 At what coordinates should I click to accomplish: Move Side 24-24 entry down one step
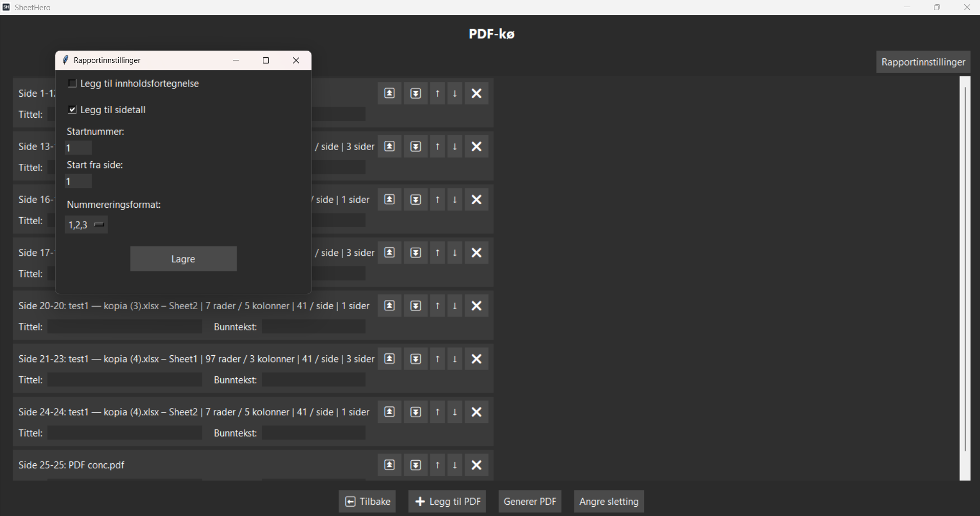pyautogui.click(x=455, y=412)
